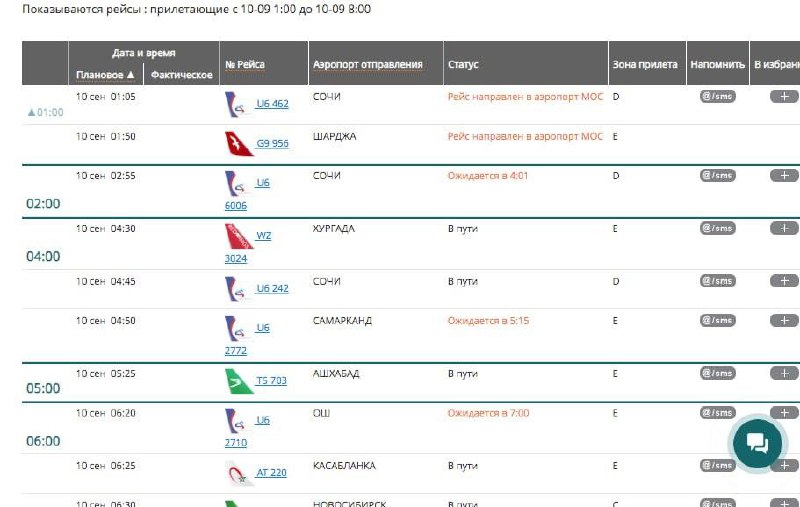Open the U6 462 flight link
The height and width of the screenshot is (507, 800).
[272, 104]
